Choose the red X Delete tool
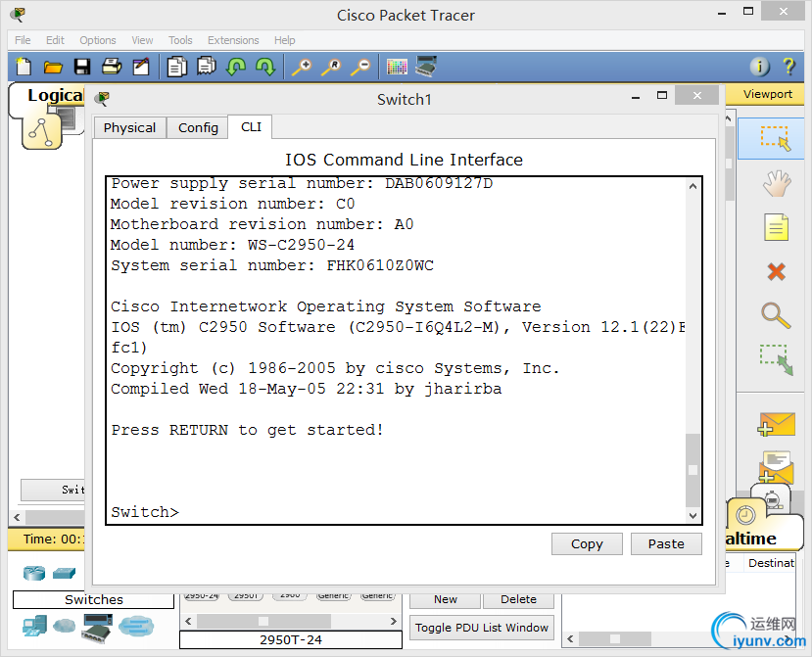This screenshot has width=812, height=657. (777, 272)
